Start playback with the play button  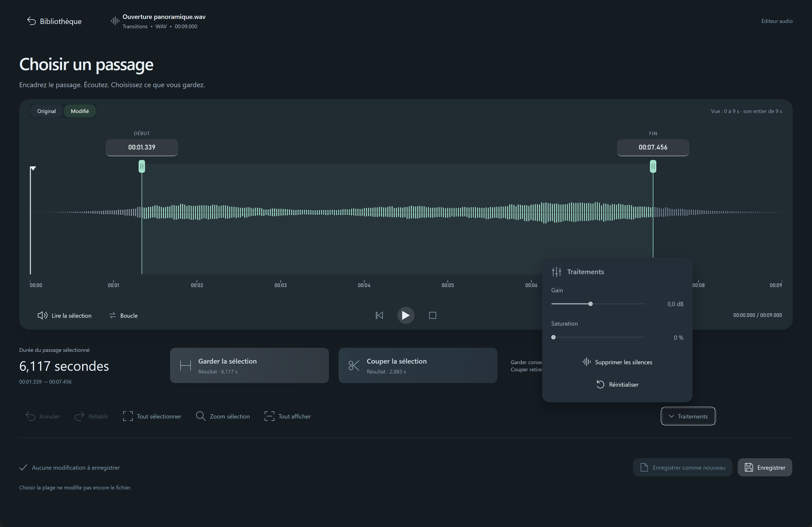(x=406, y=316)
